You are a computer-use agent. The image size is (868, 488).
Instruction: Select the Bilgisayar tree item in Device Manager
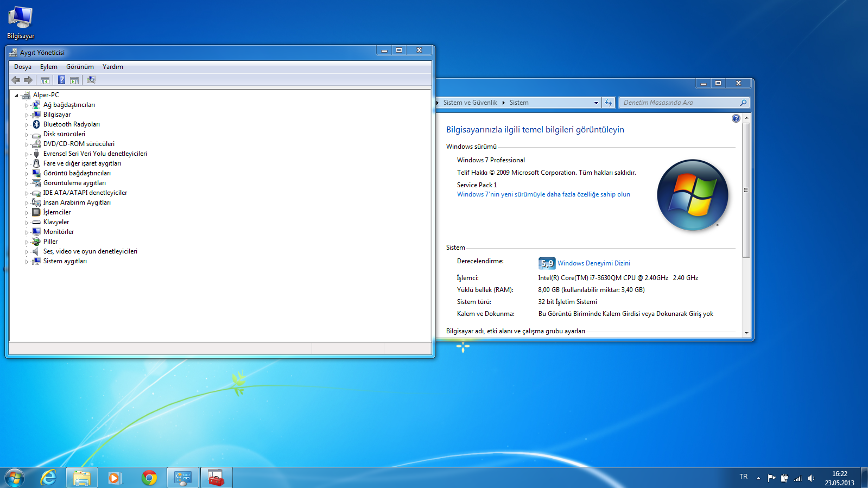(x=57, y=115)
